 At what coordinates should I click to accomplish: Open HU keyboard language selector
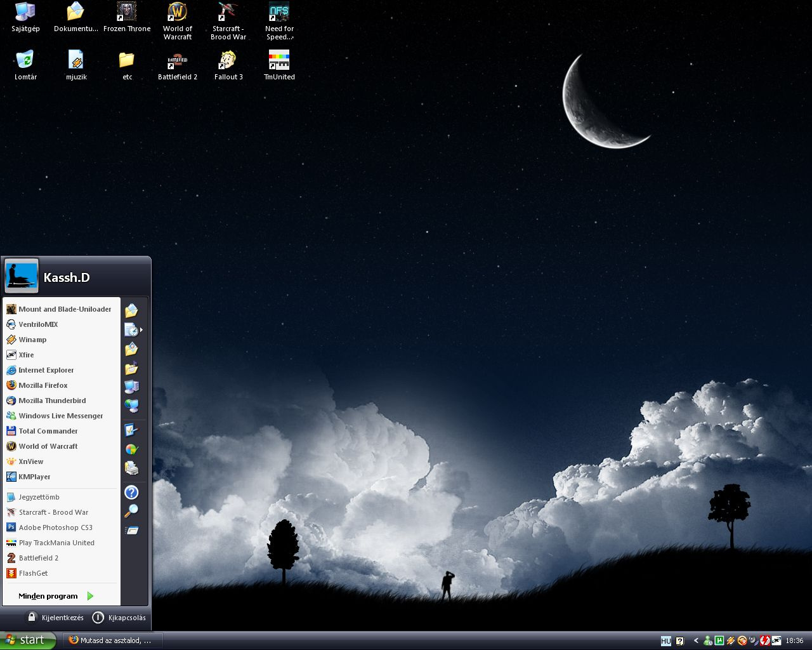tap(665, 641)
